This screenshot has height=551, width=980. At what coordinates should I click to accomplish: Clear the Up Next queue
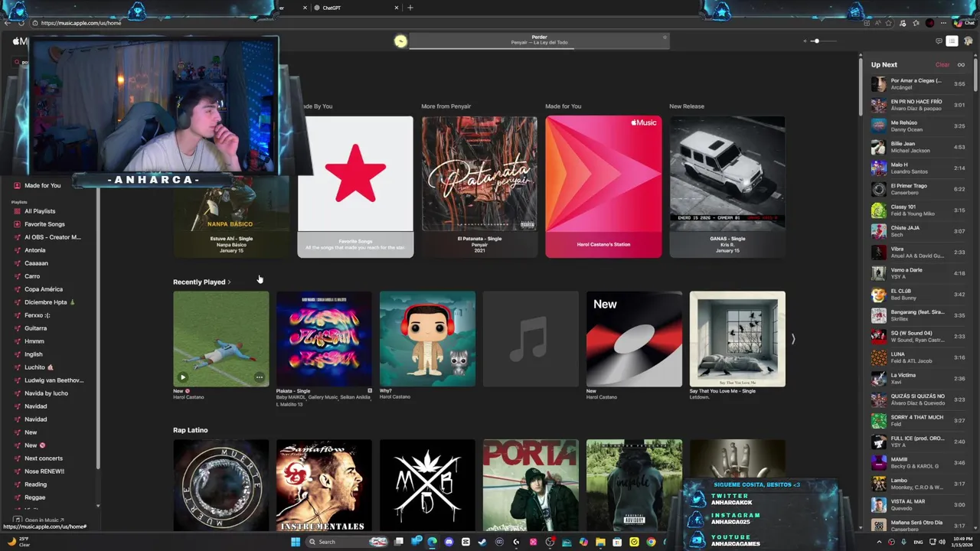tap(942, 65)
